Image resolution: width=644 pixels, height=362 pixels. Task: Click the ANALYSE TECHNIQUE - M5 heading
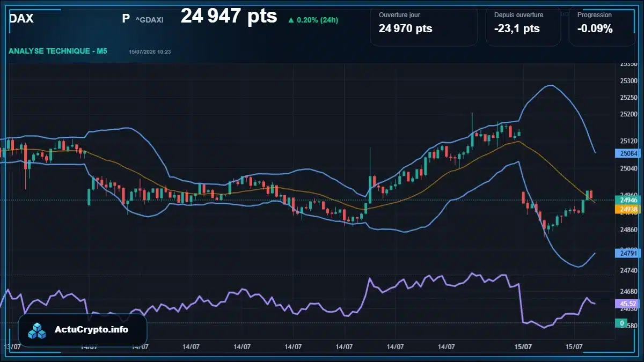click(x=58, y=51)
